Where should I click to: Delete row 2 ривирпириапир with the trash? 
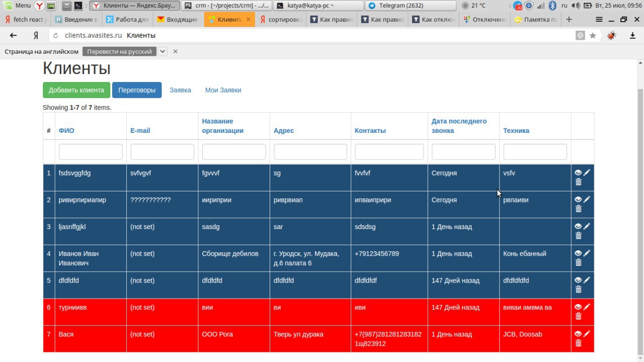[x=578, y=208]
